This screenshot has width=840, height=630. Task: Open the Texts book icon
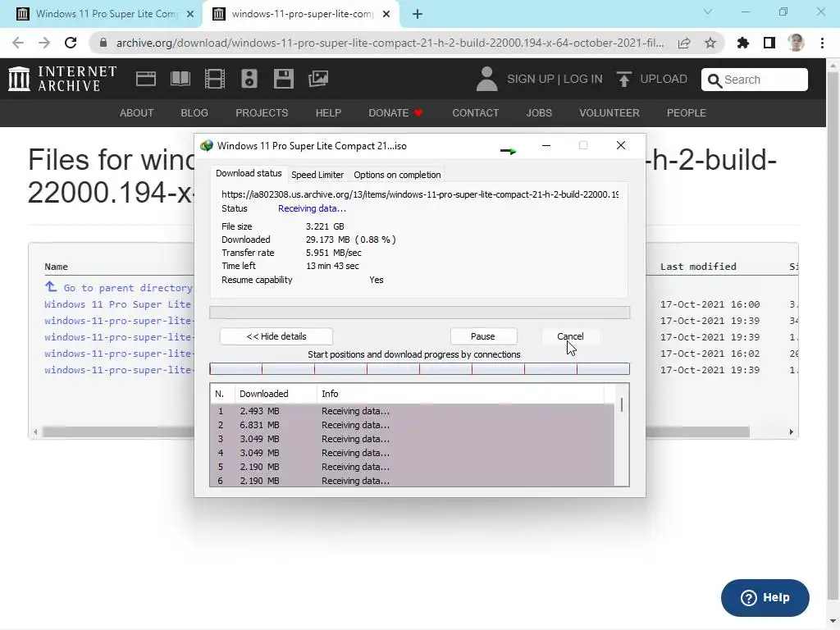(180, 79)
